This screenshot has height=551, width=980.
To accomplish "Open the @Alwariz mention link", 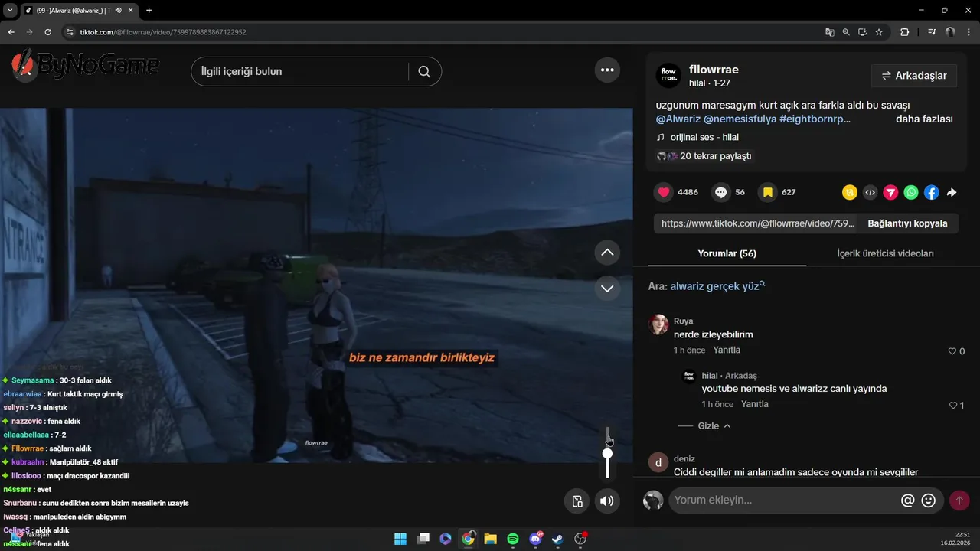I will coord(678,119).
